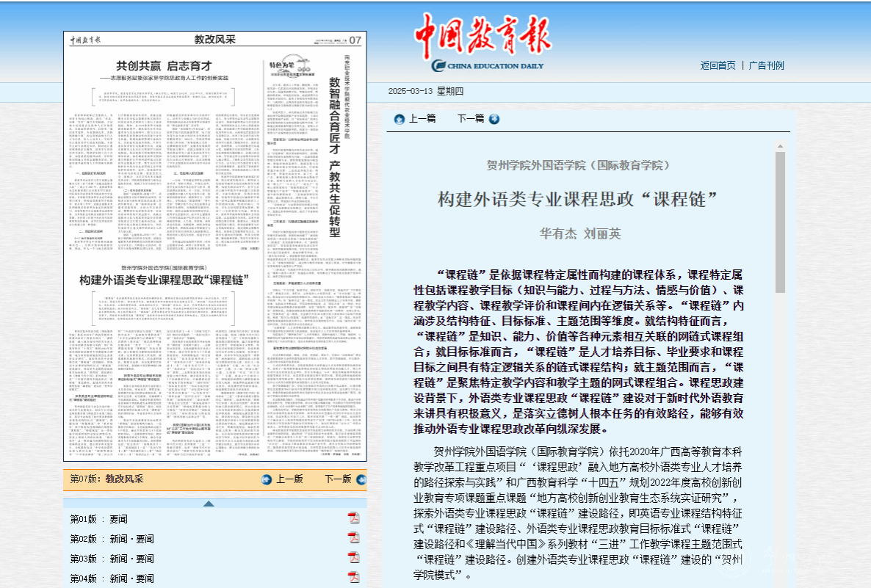
Task: Open the PDF icon for 第04版
Action: [x=353, y=578]
